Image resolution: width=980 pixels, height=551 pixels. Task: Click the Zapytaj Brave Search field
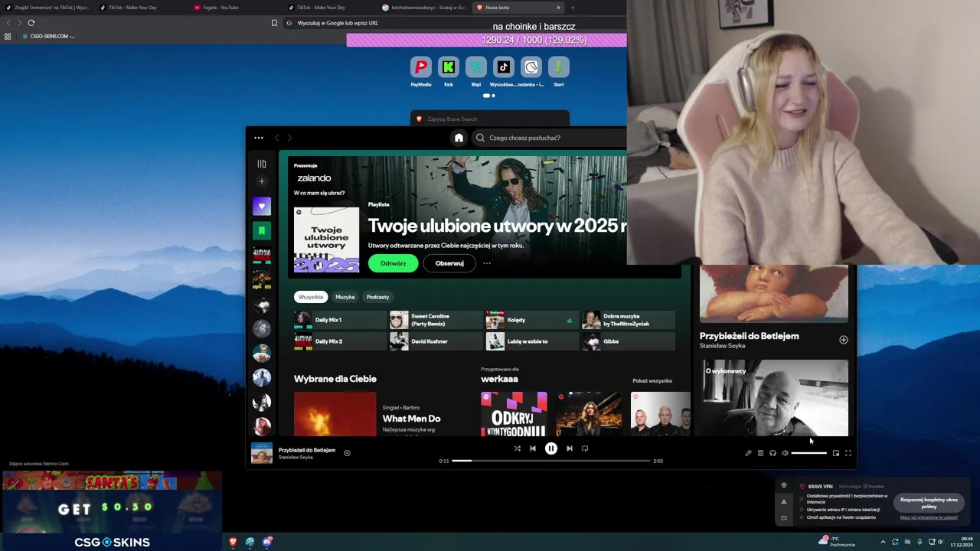click(490, 119)
